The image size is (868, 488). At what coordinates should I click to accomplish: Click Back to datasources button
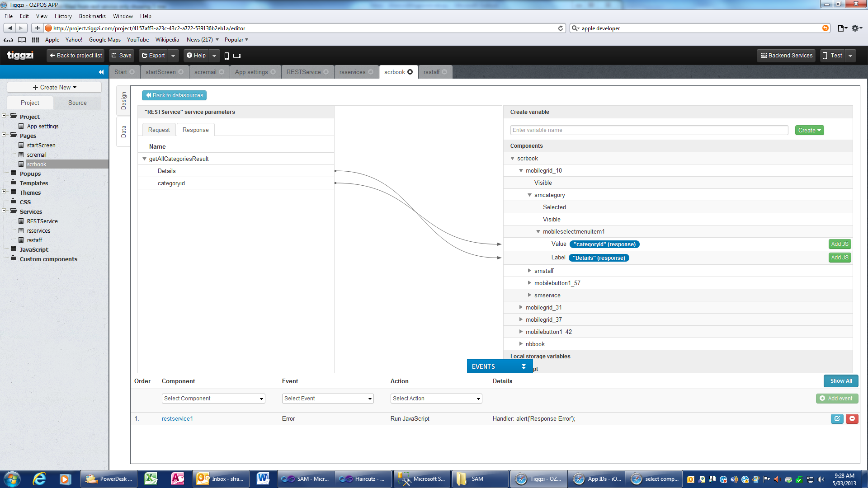[x=174, y=95]
